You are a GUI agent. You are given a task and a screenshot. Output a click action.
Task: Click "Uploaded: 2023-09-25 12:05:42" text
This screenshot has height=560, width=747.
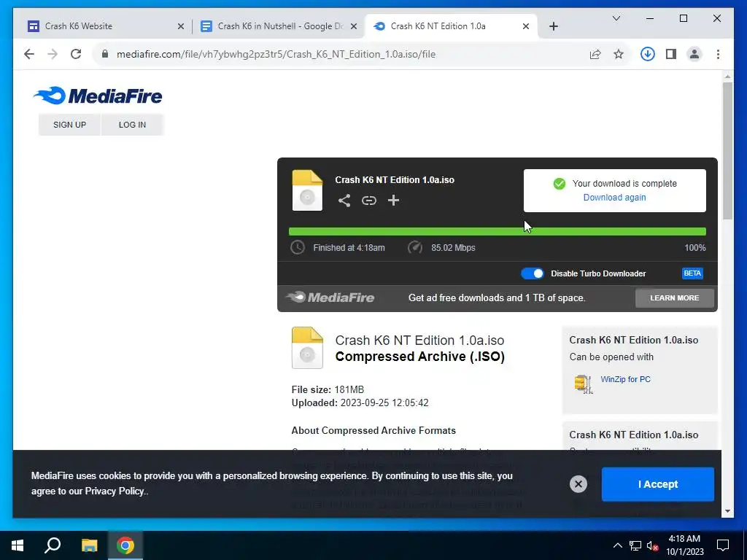[360, 402]
